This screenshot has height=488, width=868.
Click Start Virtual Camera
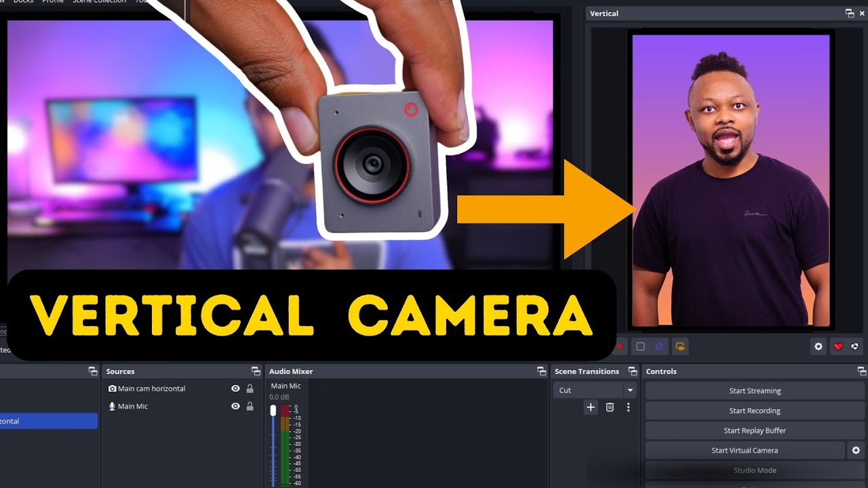[745, 450]
